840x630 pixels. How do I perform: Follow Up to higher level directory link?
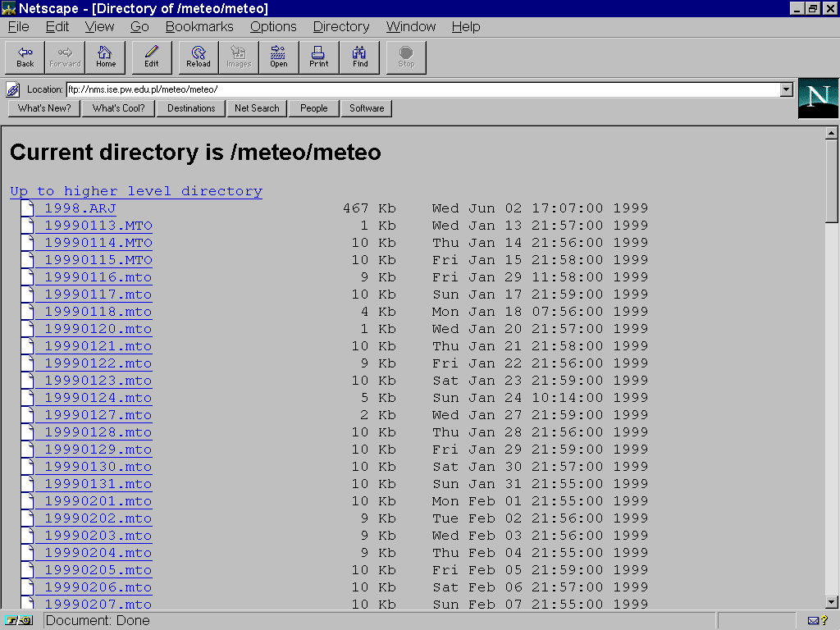[136, 191]
